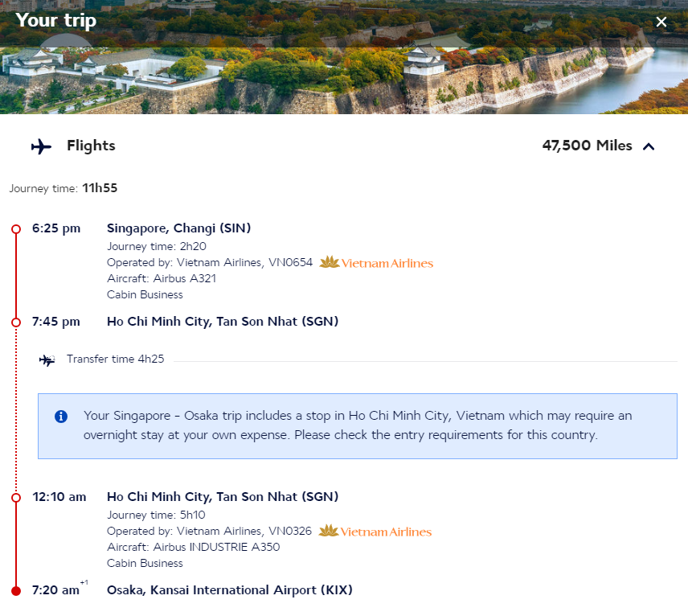Click Vietnam Airlines logo for flight VN0654
The width and height of the screenshot is (688, 616).
[x=376, y=262]
